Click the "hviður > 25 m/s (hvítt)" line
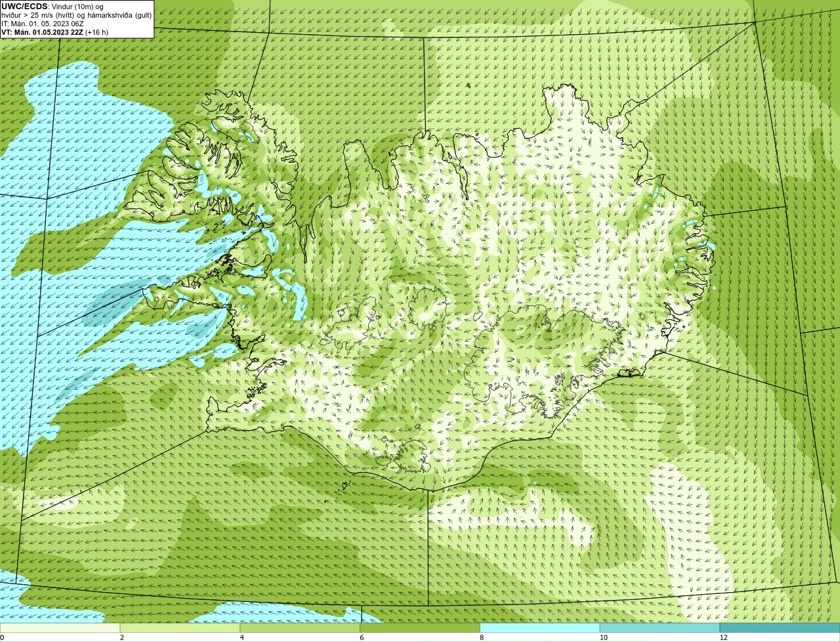The width and height of the screenshot is (840, 642). 77,15
